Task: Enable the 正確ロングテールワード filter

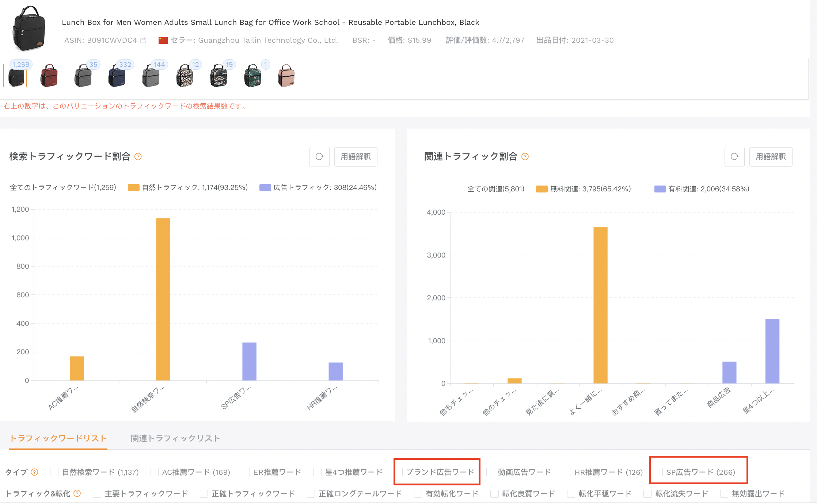Action: pos(311,493)
